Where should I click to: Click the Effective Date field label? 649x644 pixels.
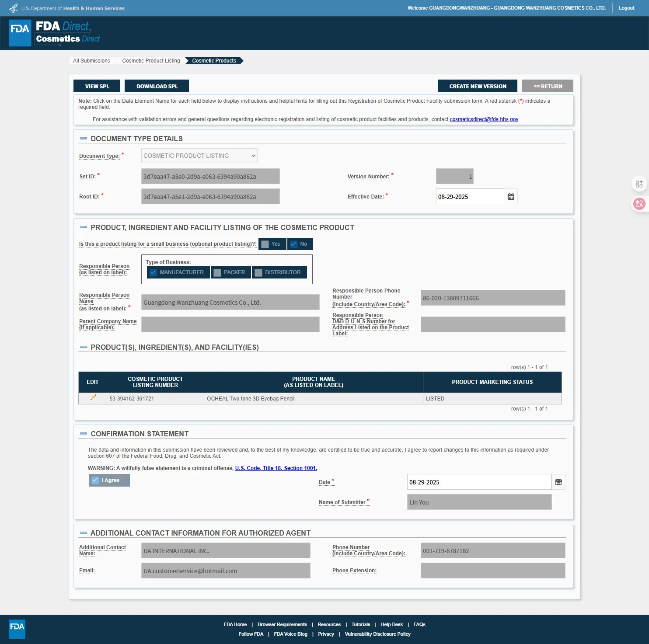[x=366, y=197]
